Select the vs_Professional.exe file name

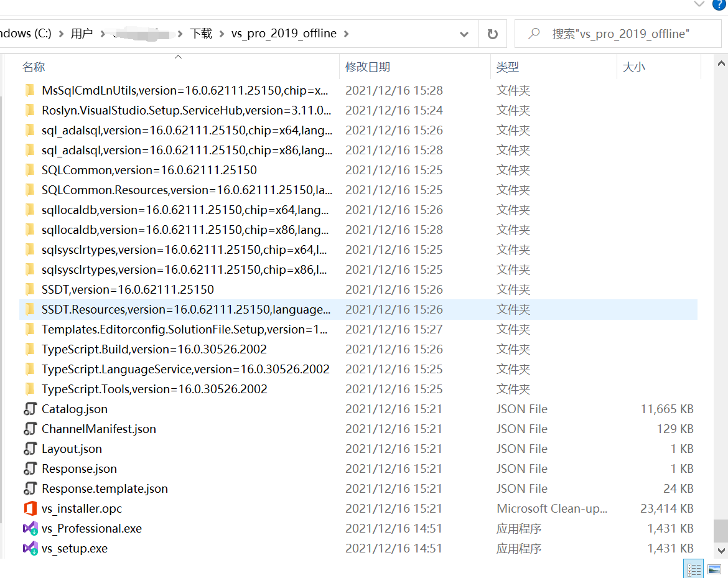[91, 528]
